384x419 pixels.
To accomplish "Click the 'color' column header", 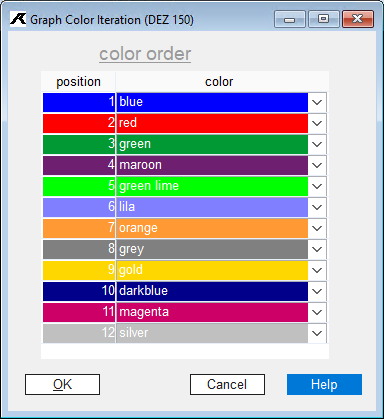I will [x=219, y=81].
